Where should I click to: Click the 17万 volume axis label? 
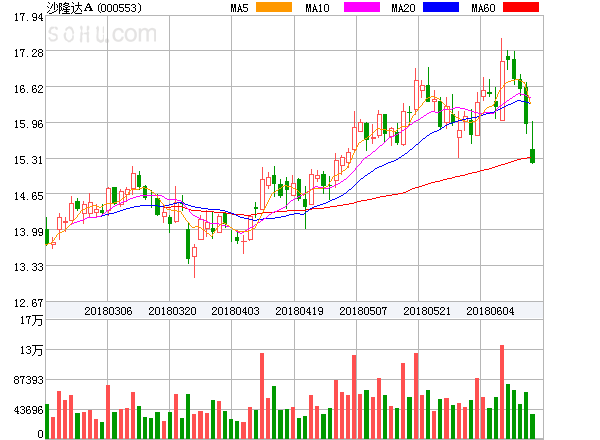(x=32, y=320)
